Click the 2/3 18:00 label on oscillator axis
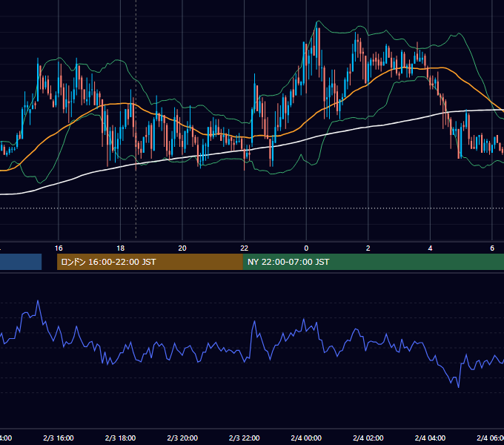This screenshot has width=504, height=445. pyautogui.click(x=120, y=438)
